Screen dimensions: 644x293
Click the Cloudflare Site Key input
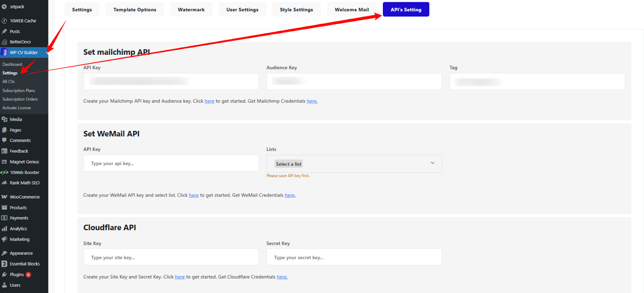pyautogui.click(x=171, y=257)
